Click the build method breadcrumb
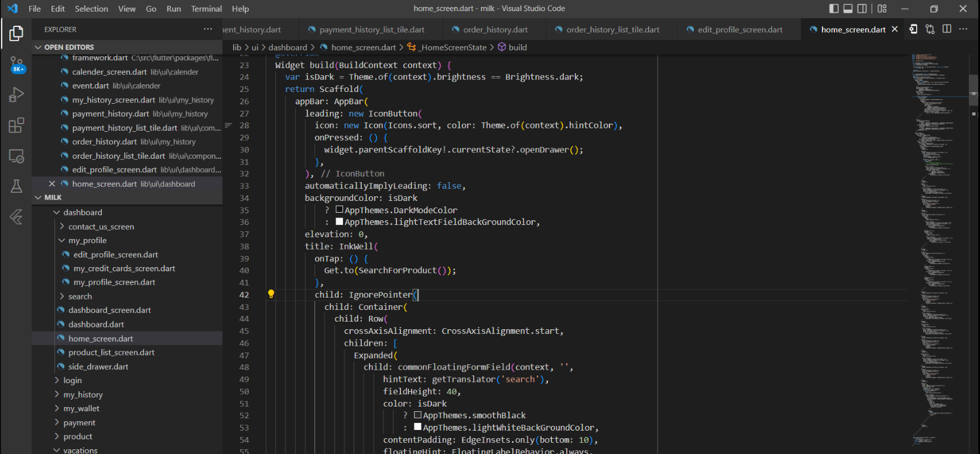Image resolution: width=980 pixels, height=454 pixels. point(518,47)
